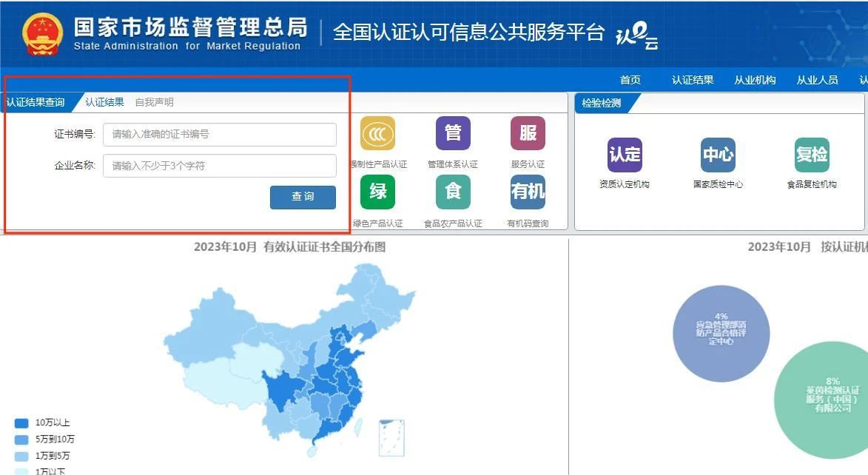Open the 服务认证 icon

point(528,134)
